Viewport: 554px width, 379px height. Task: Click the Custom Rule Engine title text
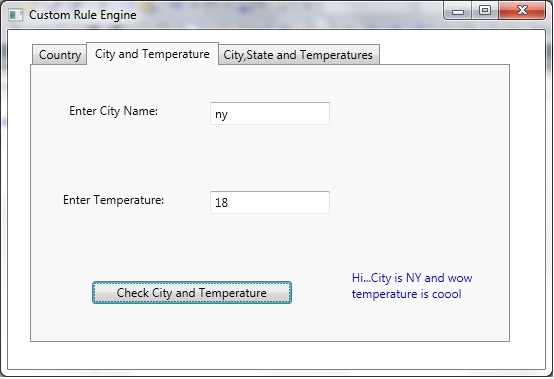click(x=83, y=15)
